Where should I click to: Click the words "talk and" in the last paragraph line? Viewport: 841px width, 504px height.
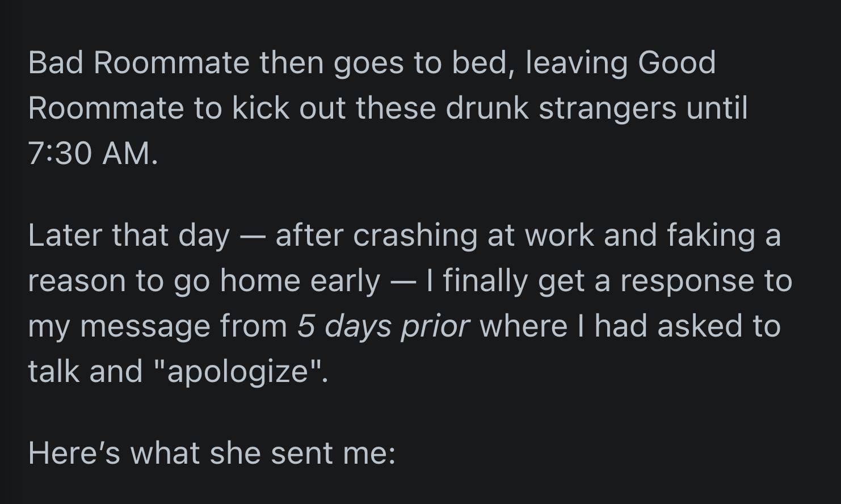85,372
